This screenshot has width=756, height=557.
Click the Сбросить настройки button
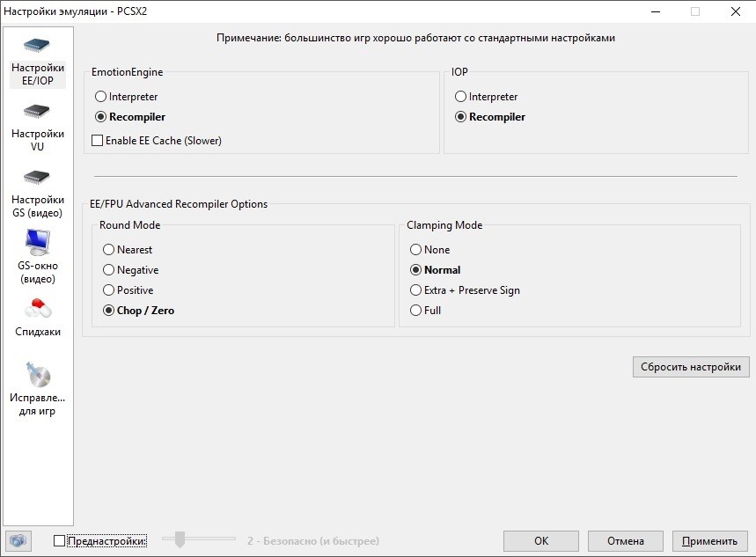[x=690, y=367]
